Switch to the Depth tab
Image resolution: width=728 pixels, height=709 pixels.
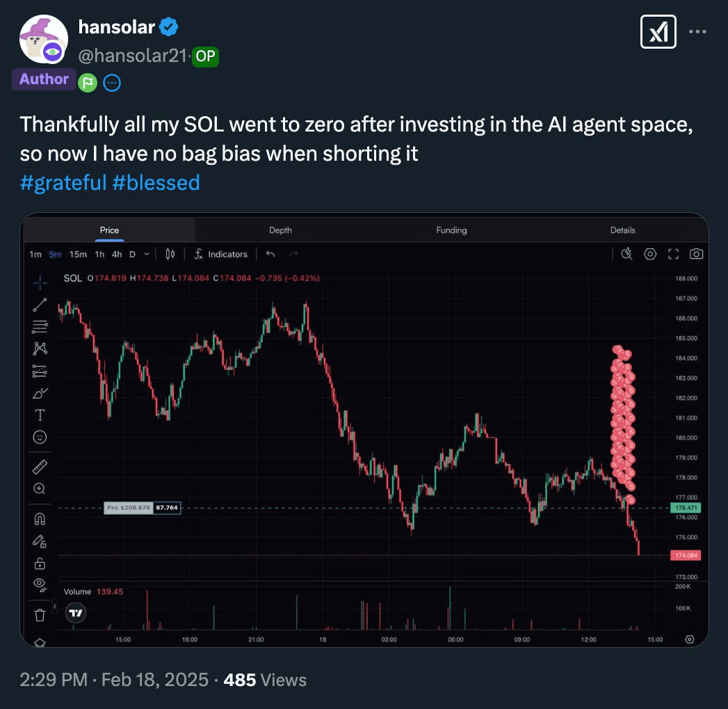point(280,230)
